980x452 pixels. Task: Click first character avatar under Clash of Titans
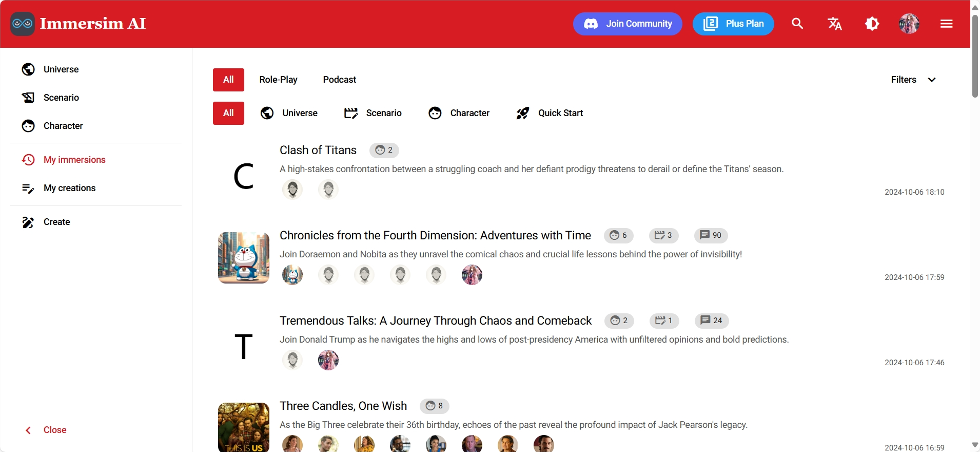tap(292, 190)
